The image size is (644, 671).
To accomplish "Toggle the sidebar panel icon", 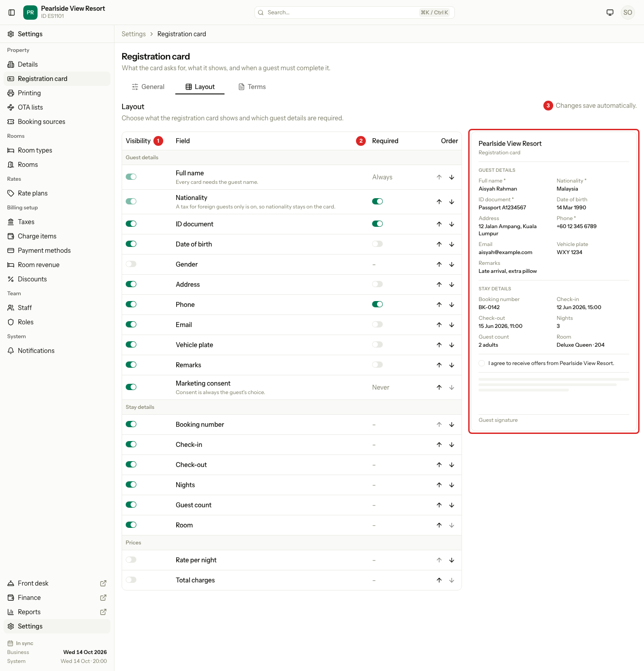I will [12, 13].
